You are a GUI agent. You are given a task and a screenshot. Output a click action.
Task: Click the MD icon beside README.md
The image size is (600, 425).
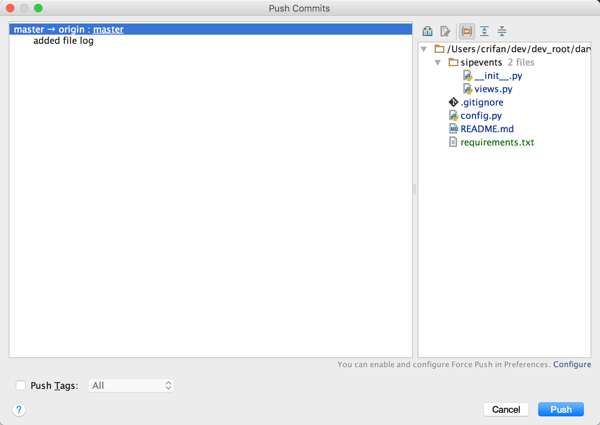453,129
